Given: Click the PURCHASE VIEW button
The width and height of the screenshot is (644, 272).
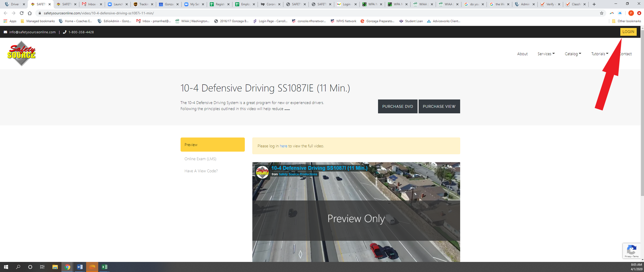Looking at the screenshot, I should pos(439,106).
